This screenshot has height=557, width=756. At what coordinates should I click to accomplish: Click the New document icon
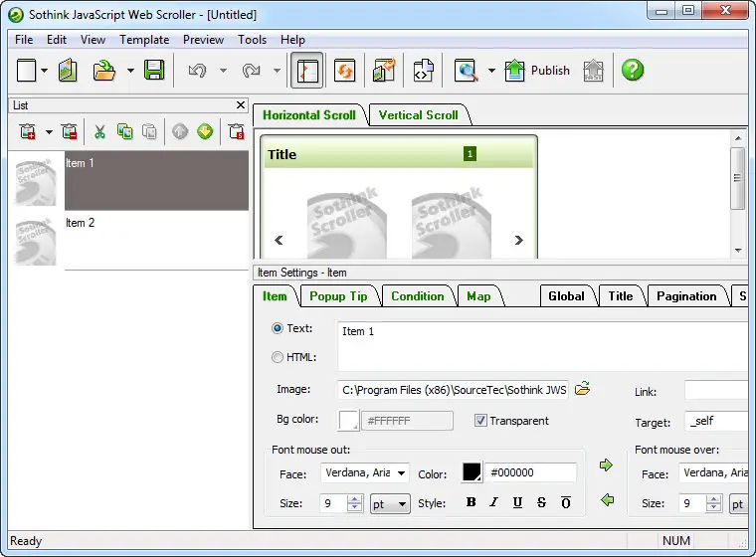(27, 71)
